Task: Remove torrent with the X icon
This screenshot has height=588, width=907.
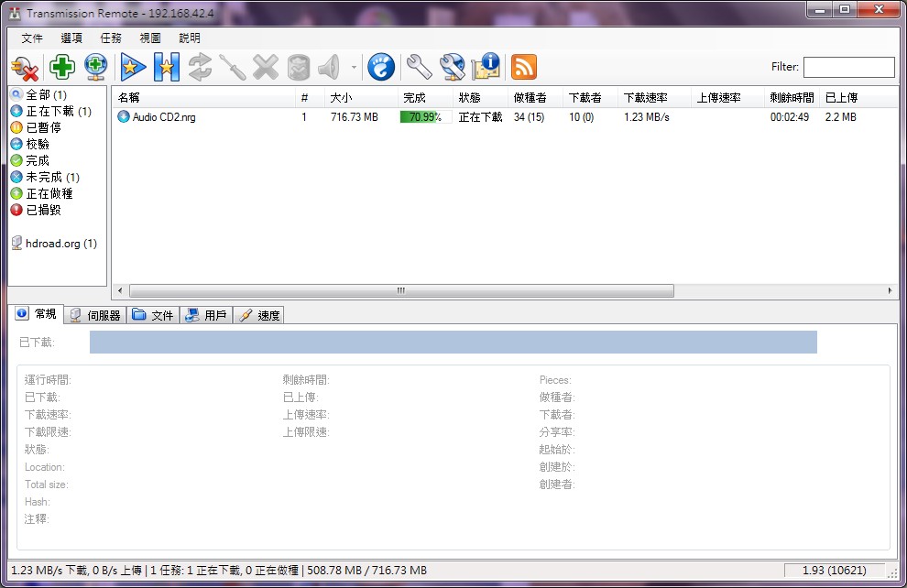Action: point(266,67)
